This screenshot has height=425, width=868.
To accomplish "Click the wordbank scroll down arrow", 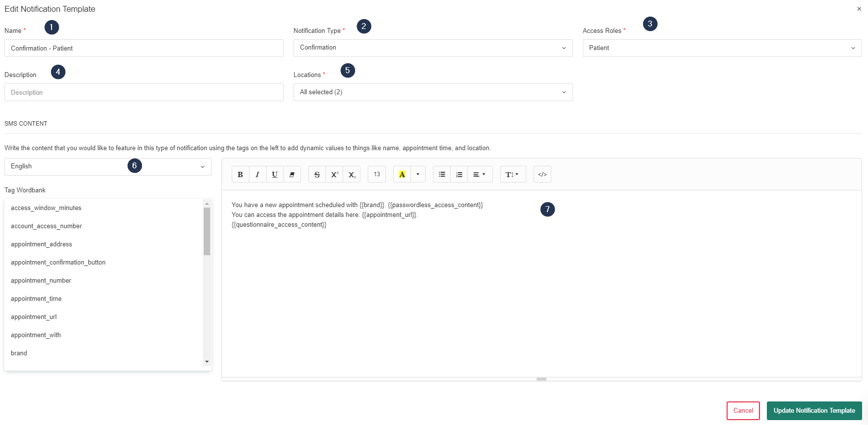I will 207,362.
